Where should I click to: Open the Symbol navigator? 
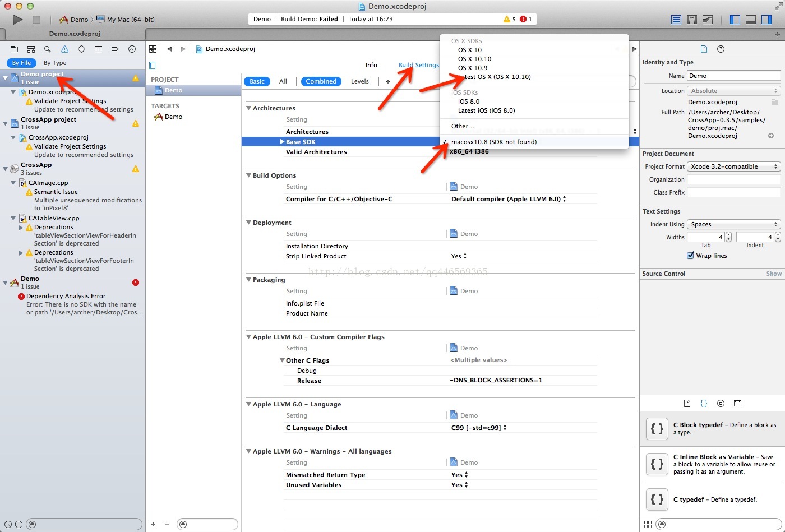[31, 49]
